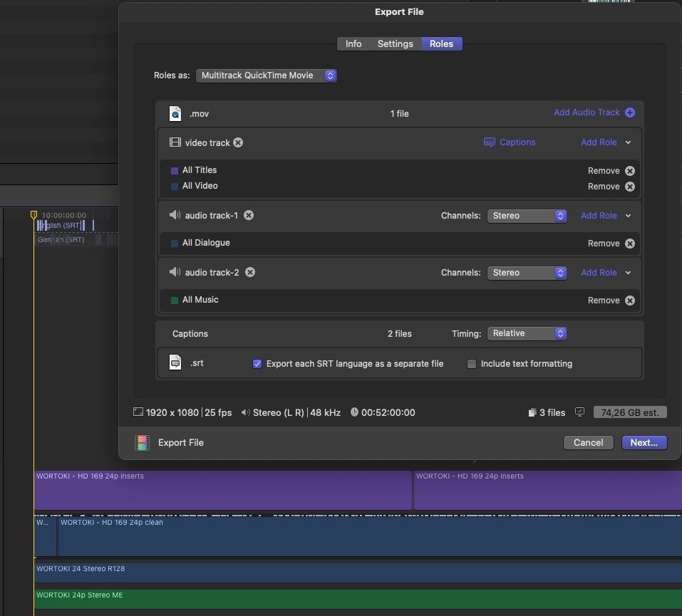Click the timeline playhead marker at 10:00:00:00
682x616 pixels.
33,214
